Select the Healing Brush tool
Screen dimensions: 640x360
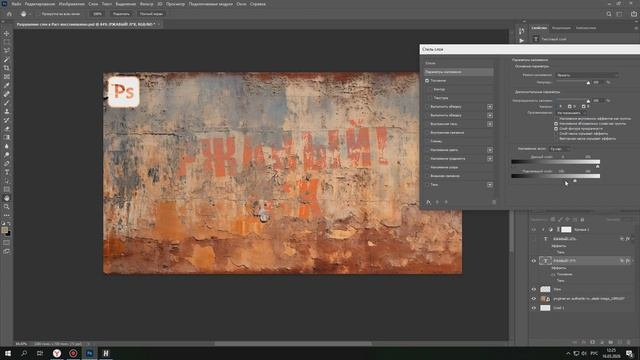(7, 94)
